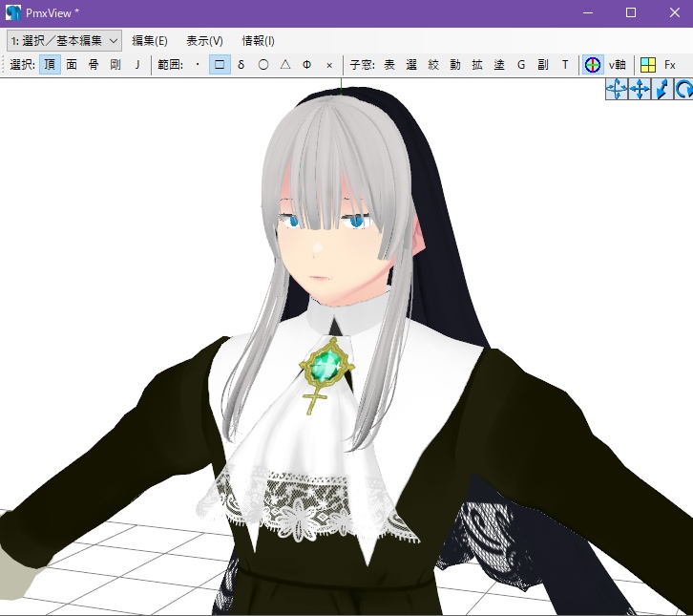Open the 拡 scale sub-window

tap(477, 65)
